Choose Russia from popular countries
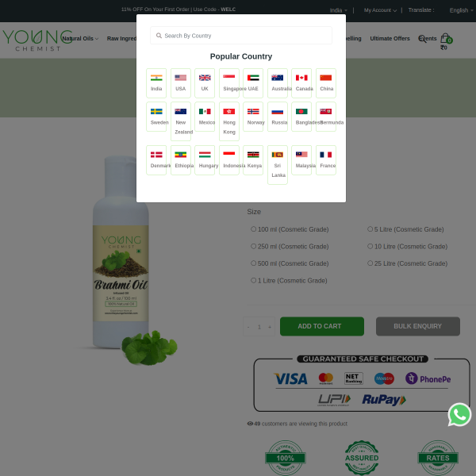The width and height of the screenshot is (476, 476). (278, 117)
